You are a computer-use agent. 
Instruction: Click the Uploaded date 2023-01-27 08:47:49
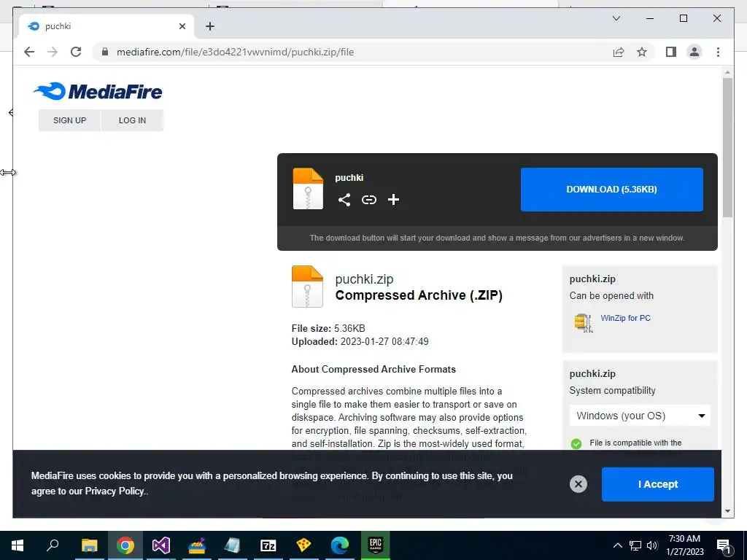click(x=360, y=341)
